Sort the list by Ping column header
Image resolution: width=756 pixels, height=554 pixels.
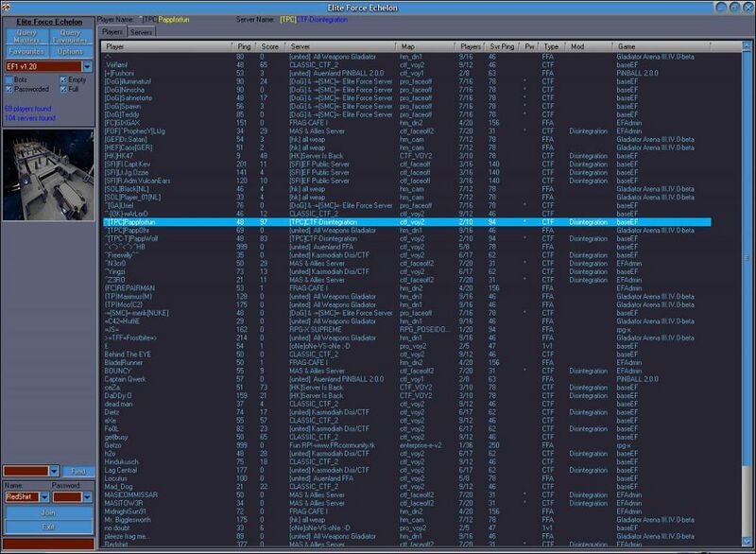tap(245, 46)
